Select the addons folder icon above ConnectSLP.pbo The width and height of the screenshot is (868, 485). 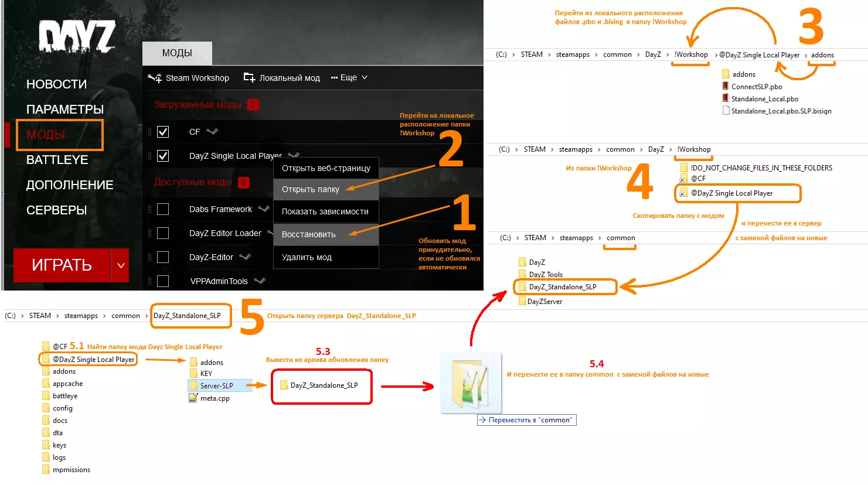(x=726, y=74)
